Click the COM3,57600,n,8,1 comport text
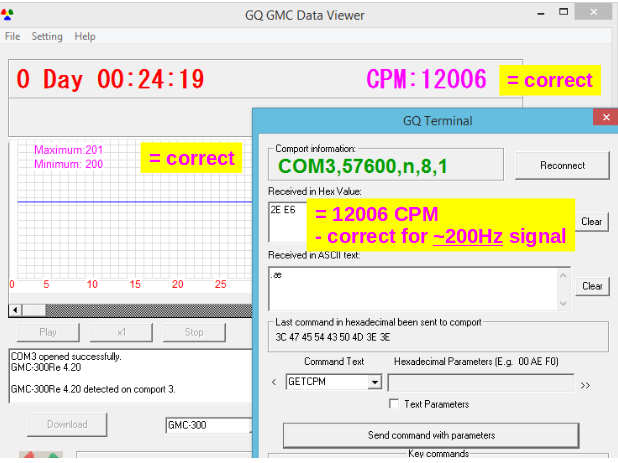Screen dimensions: 618x463 [x=363, y=166]
